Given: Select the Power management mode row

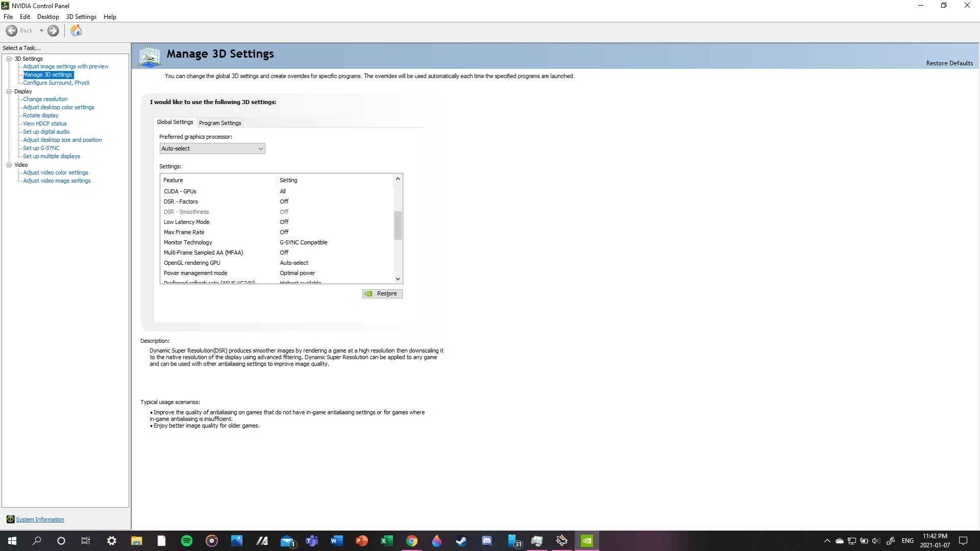Looking at the screenshot, I should tap(277, 273).
